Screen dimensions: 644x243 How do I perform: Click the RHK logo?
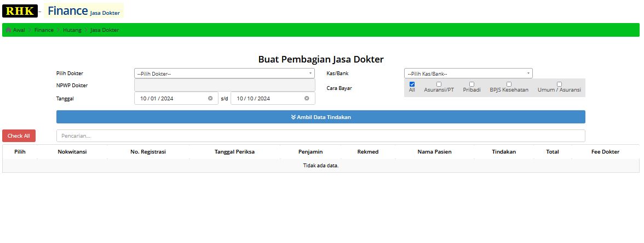(20, 11)
